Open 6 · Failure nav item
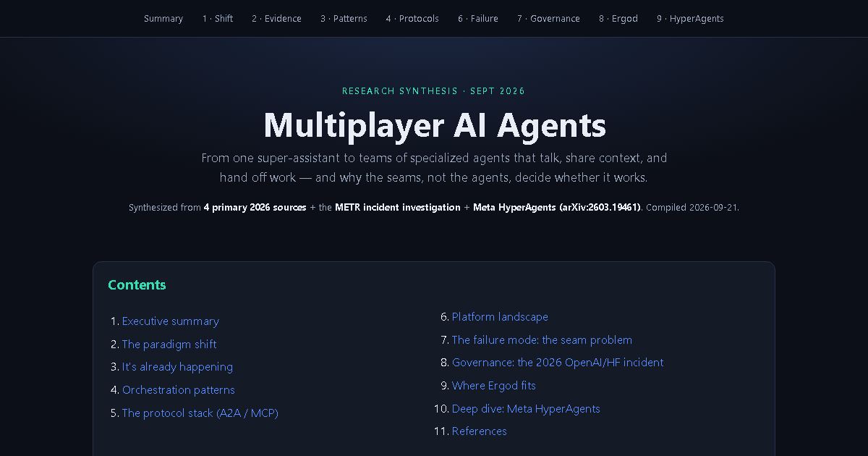Image resolution: width=868 pixels, height=456 pixels. point(478,19)
